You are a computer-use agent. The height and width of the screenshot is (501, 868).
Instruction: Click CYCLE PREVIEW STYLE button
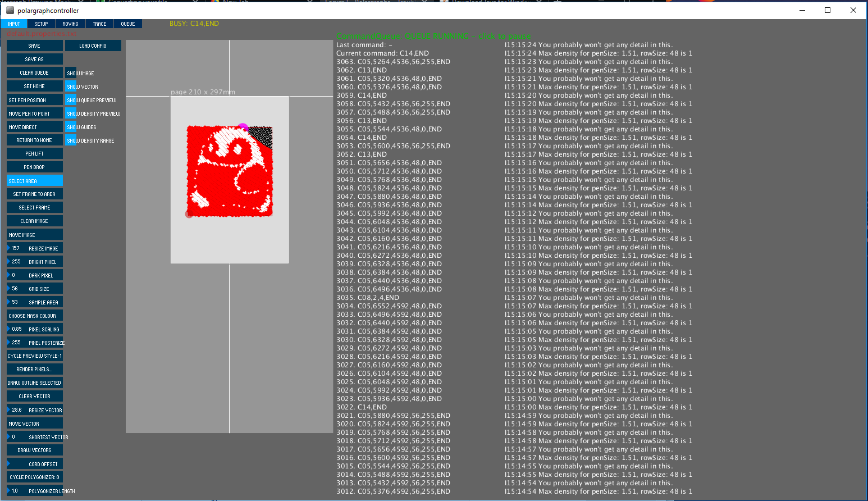[x=35, y=356]
